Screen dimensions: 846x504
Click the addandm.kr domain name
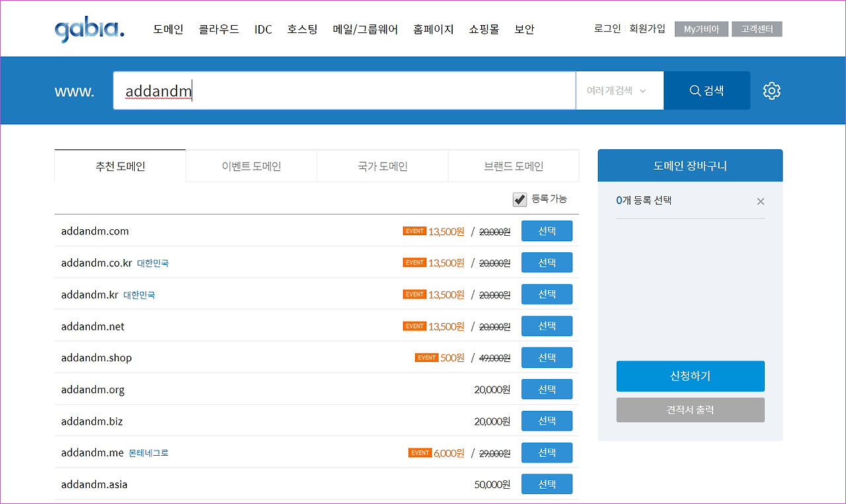89,295
